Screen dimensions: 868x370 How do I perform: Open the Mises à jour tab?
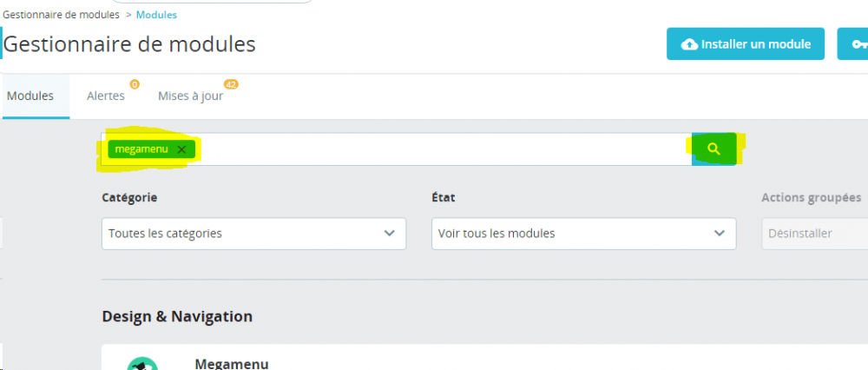click(x=190, y=96)
